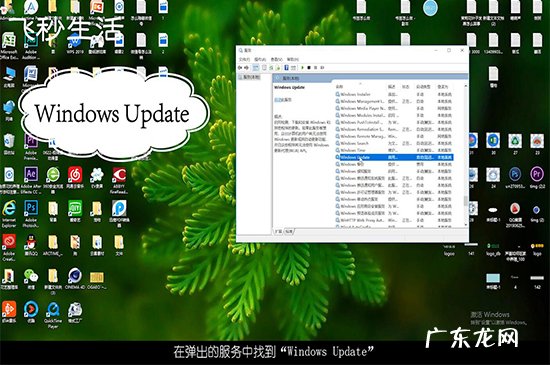Click the black Stop Service square icon
550x365 pixels.
click(309, 68)
